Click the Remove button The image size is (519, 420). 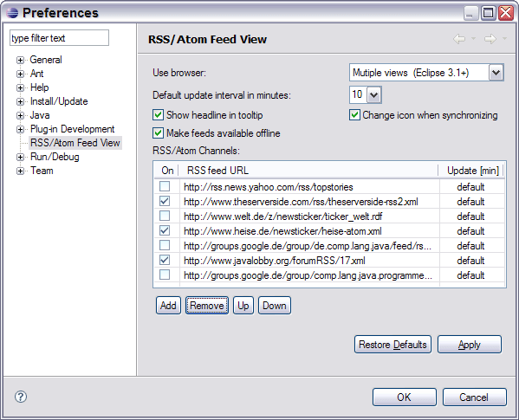coord(207,305)
